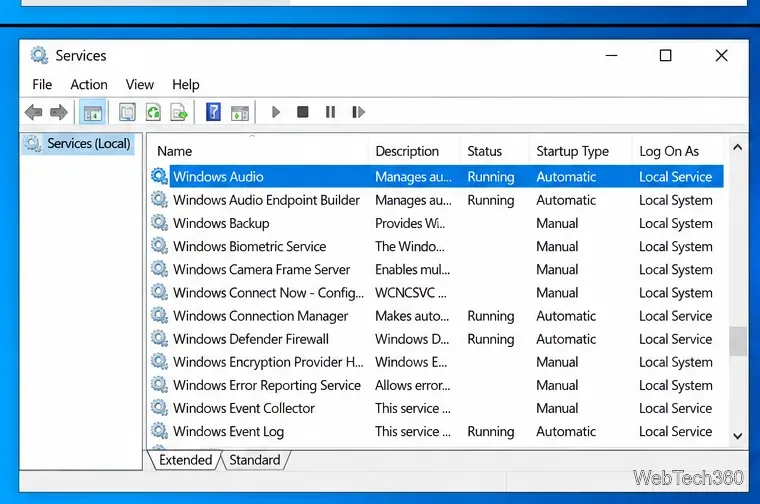The height and width of the screenshot is (504, 760).
Task: Click the Refresh toolbar icon
Action: coord(153,112)
